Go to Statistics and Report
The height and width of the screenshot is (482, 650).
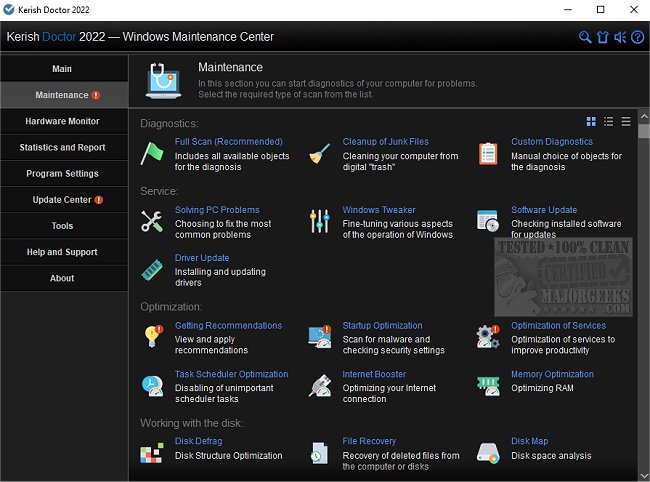tap(64, 147)
